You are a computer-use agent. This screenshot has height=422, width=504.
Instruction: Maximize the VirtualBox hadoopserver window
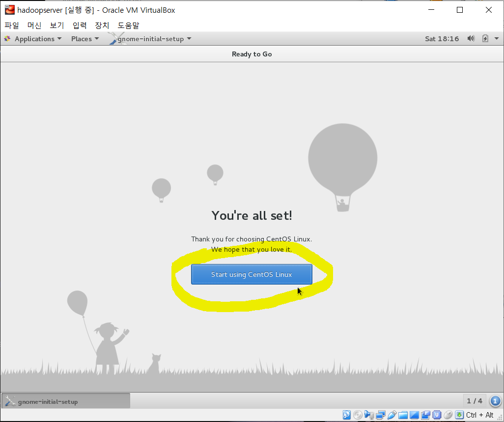click(460, 10)
